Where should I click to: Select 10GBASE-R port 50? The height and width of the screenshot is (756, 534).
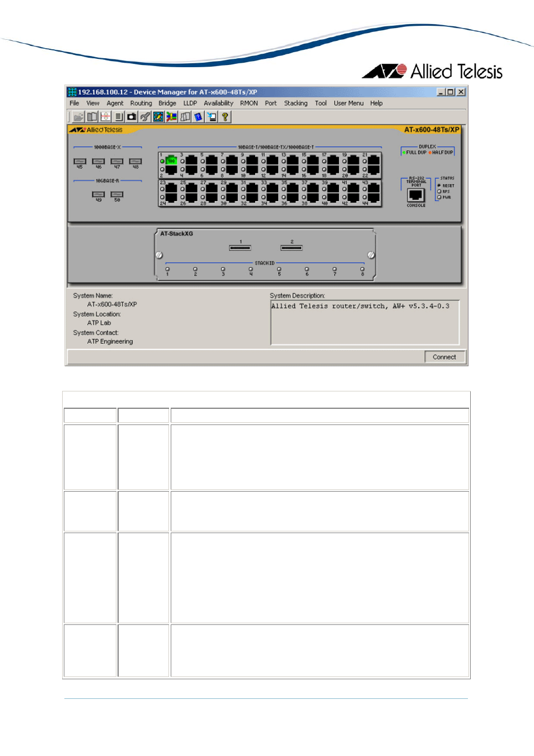(x=117, y=194)
